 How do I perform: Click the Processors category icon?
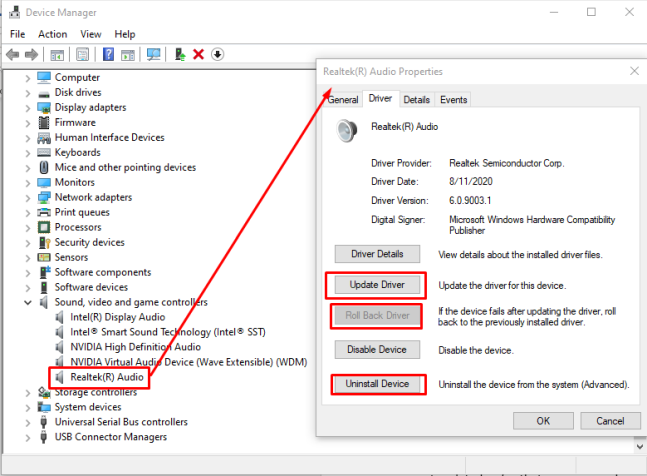click(x=44, y=227)
